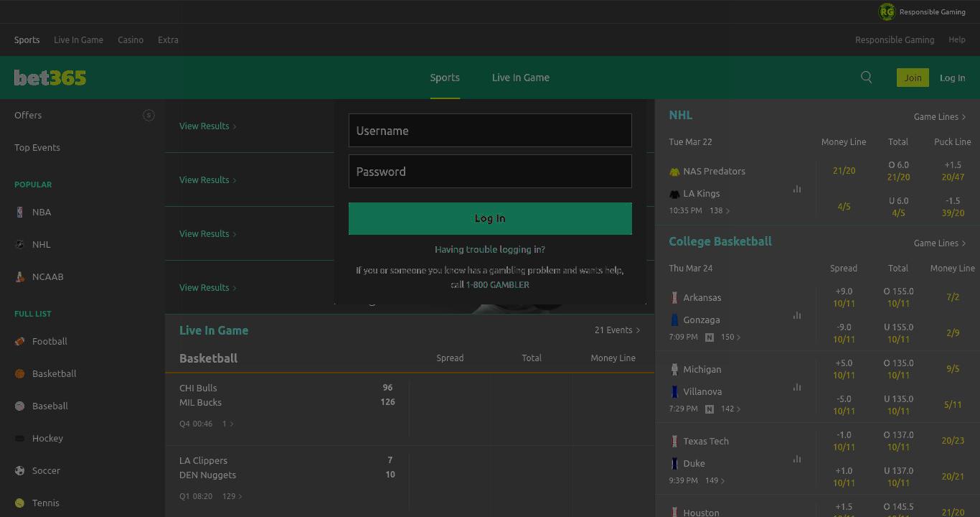980x517 pixels.
Task: Click the College Basketball section heading
Action: (720, 241)
